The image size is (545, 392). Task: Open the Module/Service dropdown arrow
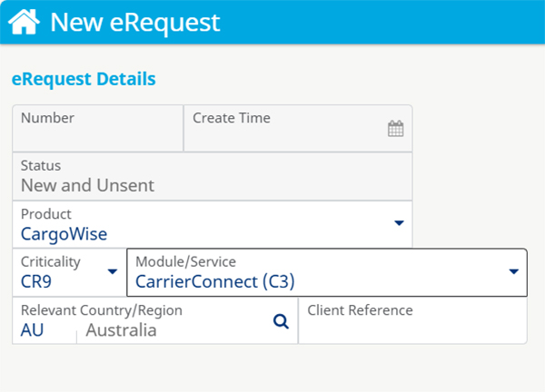click(x=514, y=271)
